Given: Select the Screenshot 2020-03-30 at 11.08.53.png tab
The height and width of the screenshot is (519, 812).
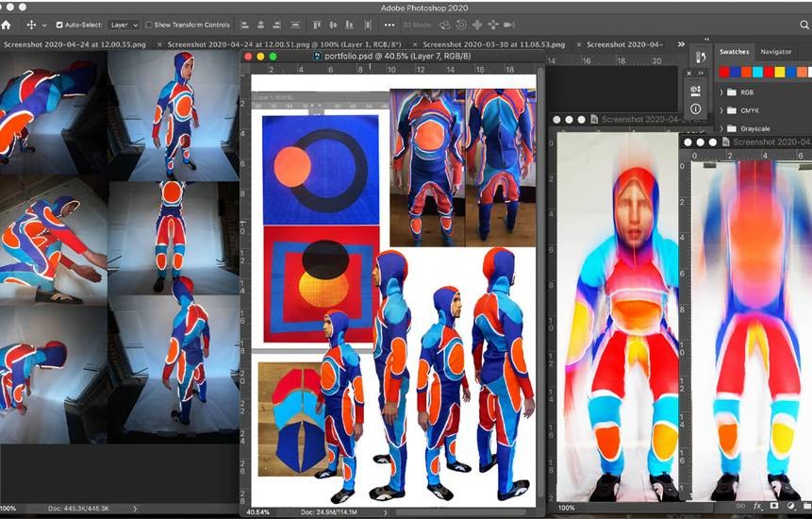Looking at the screenshot, I should point(491,44).
